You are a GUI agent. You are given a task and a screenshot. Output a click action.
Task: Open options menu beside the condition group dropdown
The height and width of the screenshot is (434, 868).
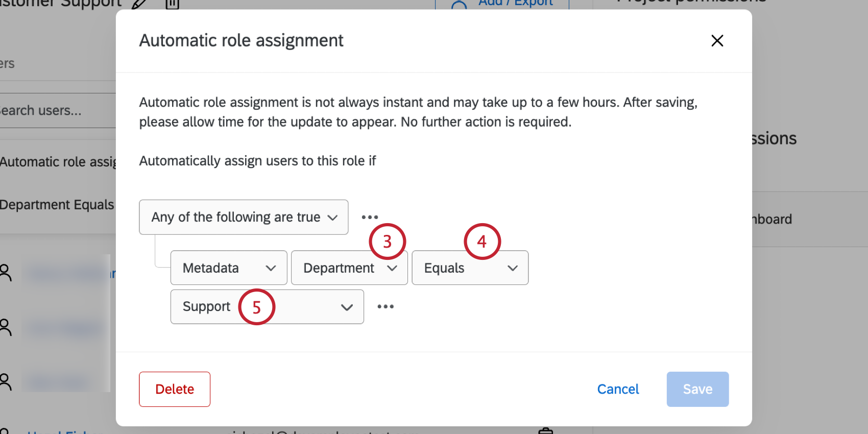pyautogui.click(x=370, y=218)
